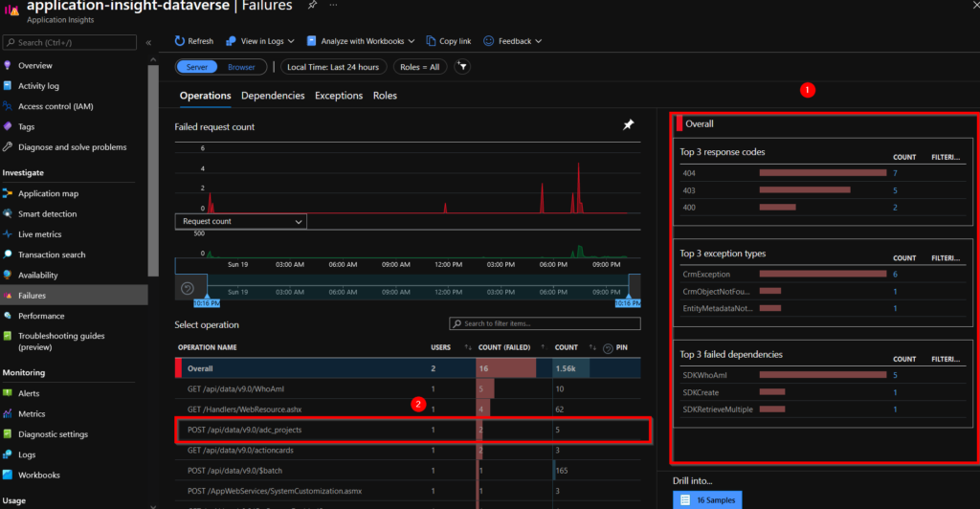Switch to the Exceptions tab
This screenshot has width=980, height=509.
pos(339,96)
